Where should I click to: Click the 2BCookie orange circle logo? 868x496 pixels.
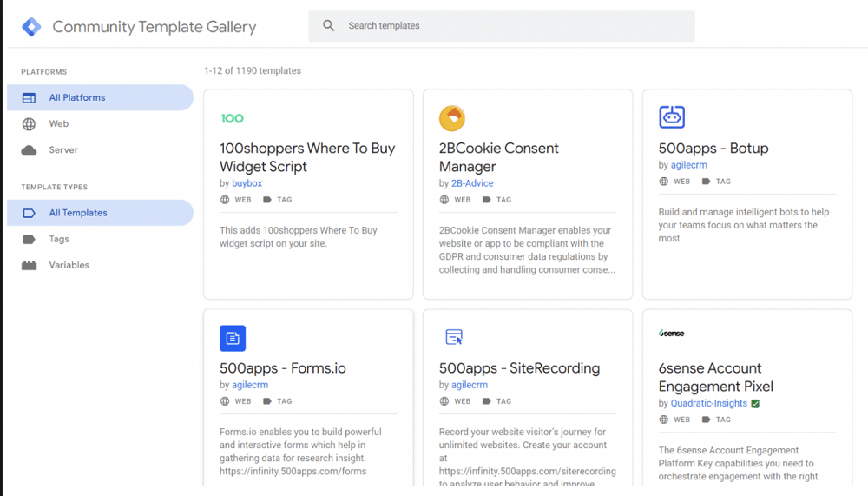coord(452,118)
